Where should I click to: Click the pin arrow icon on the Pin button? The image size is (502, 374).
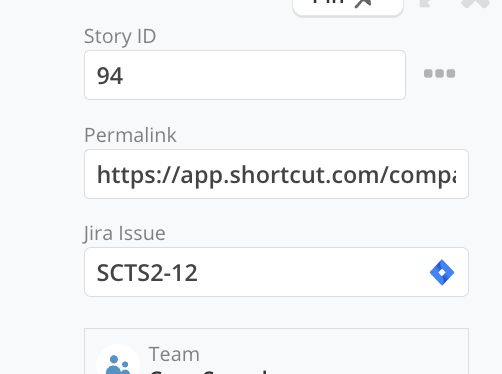click(363, 3)
